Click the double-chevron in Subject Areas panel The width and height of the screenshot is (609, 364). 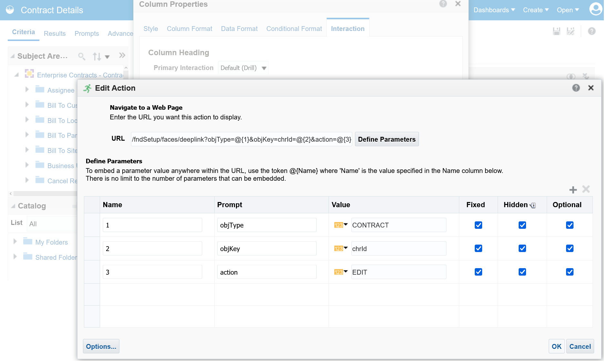(x=122, y=55)
